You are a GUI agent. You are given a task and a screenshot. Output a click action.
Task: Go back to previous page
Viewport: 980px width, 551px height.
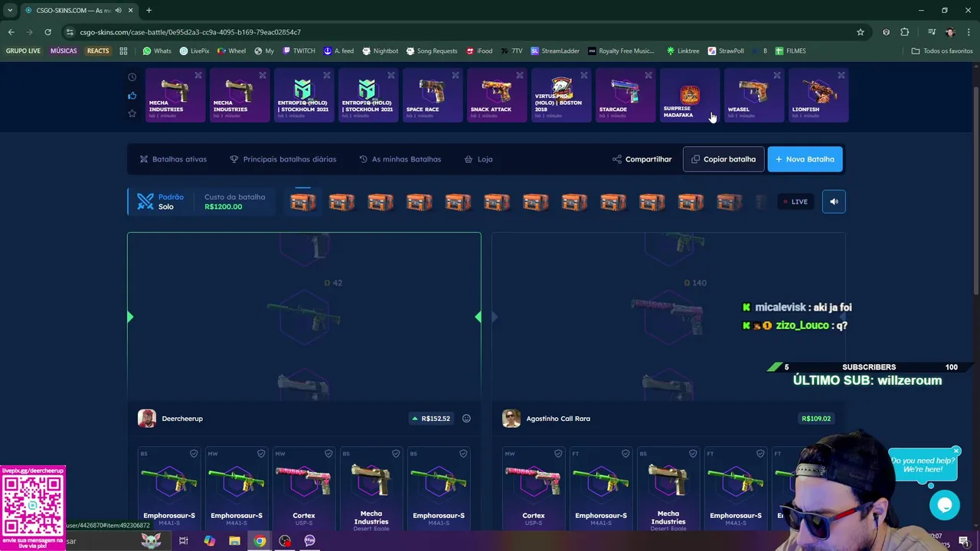point(11,32)
